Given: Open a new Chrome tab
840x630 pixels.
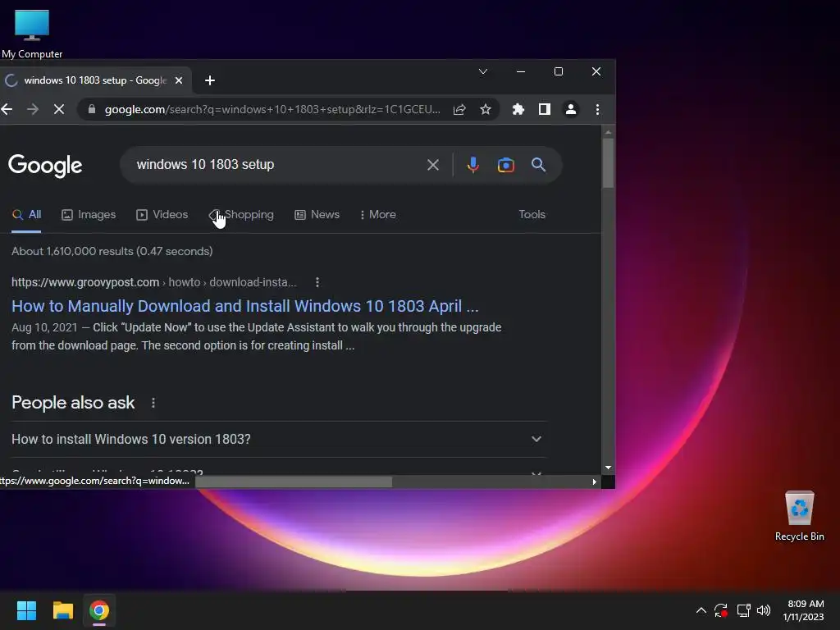Looking at the screenshot, I should click(x=210, y=80).
